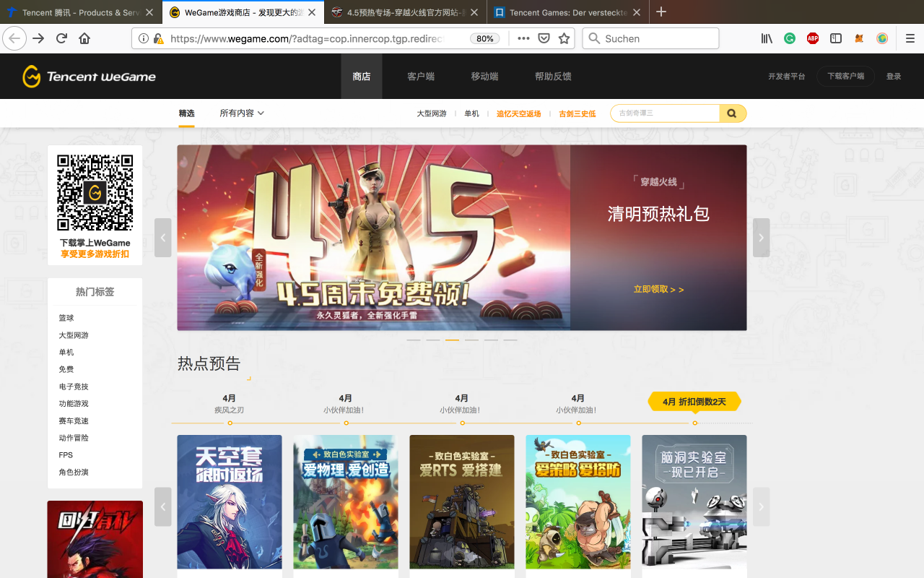
Task: Open the Library toolbar icon
Action: point(767,38)
